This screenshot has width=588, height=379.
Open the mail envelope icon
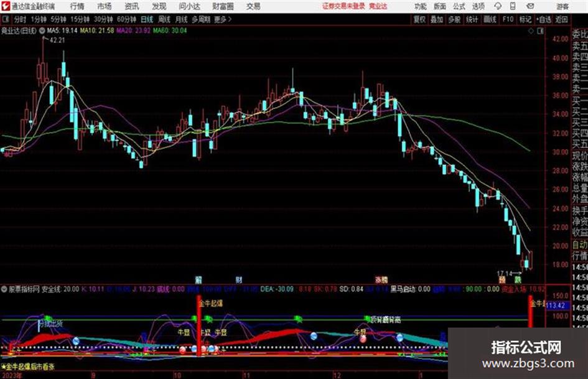(x=530, y=6)
